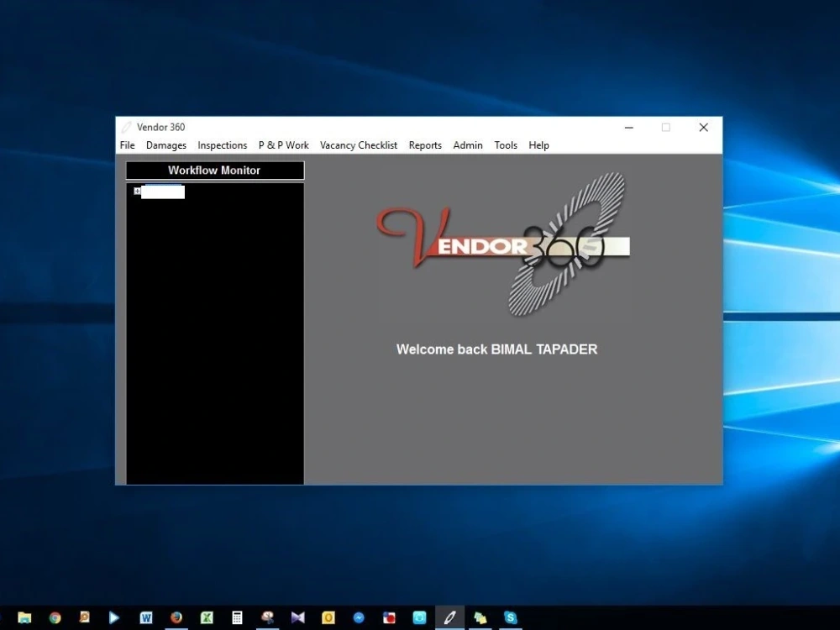The image size is (840, 630).
Task: Close the Vendor 360 window
Action: pos(703,128)
